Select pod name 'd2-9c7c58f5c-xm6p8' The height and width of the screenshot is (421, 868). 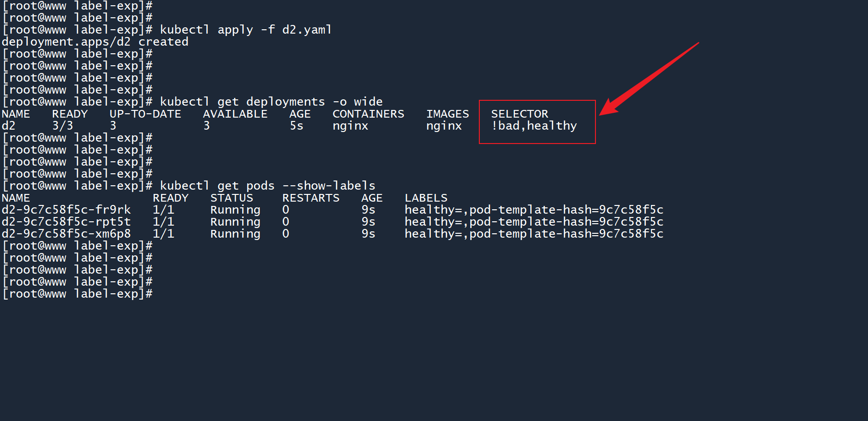pos(66,234)
